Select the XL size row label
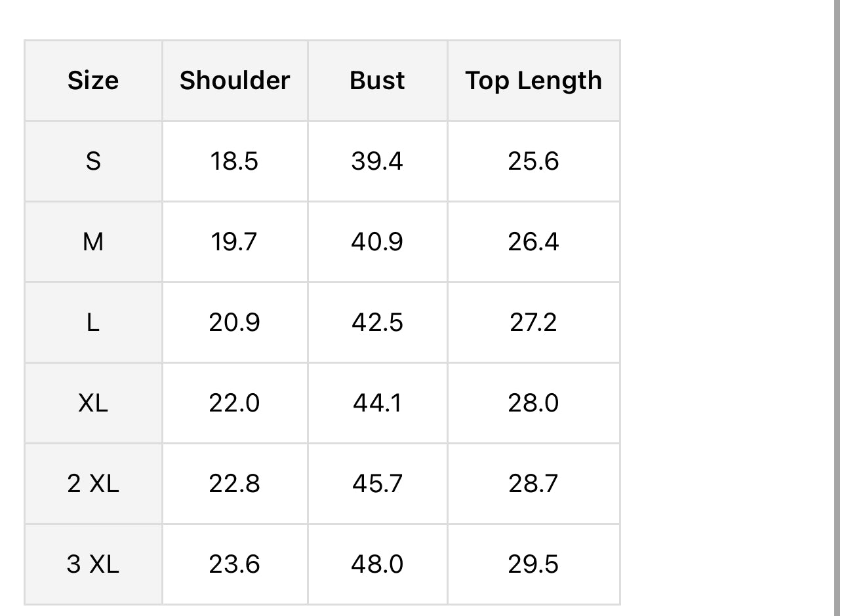Image resolution: width=846 pixels, height=616 pixels. [93, 402]
